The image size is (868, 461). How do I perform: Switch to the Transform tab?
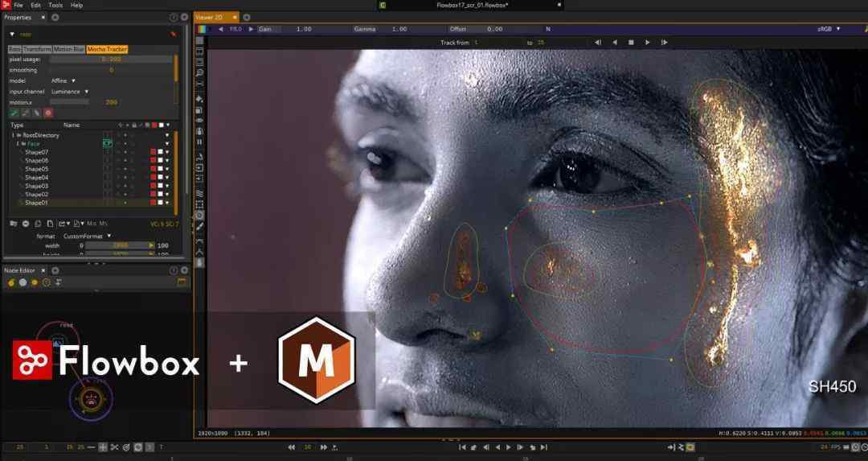(x=37, y=49)
